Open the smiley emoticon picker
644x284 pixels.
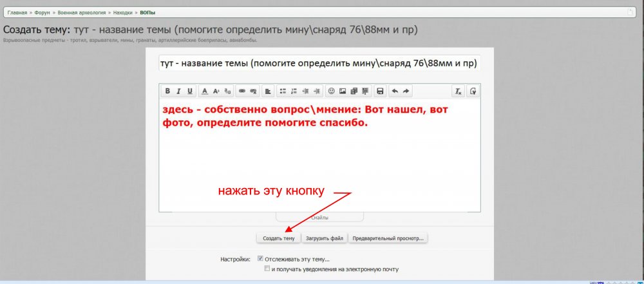click(332, 91)
